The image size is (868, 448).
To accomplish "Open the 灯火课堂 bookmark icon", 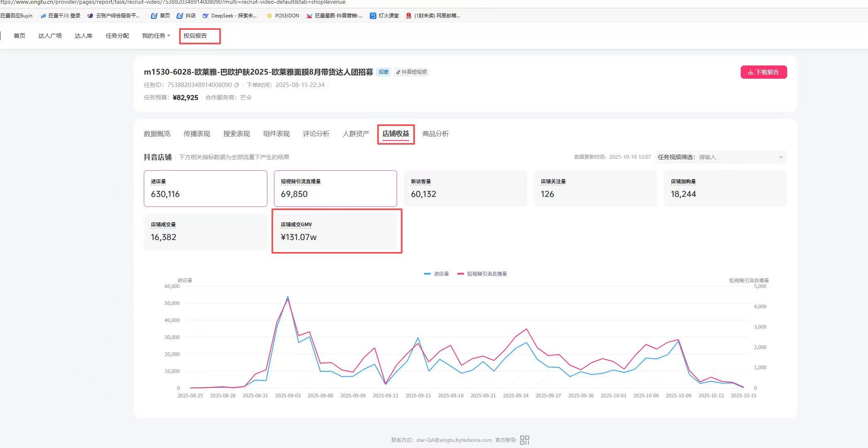I will [373, 16].
